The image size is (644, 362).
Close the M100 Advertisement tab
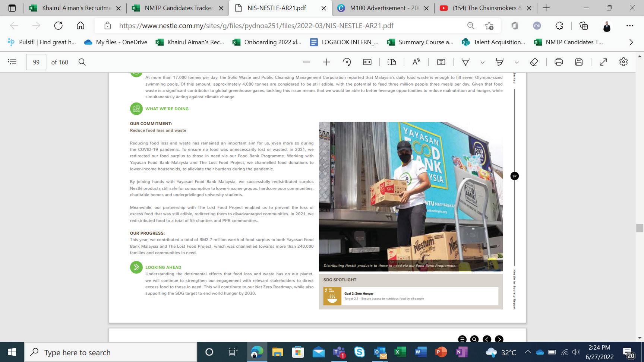pos(426,8)
